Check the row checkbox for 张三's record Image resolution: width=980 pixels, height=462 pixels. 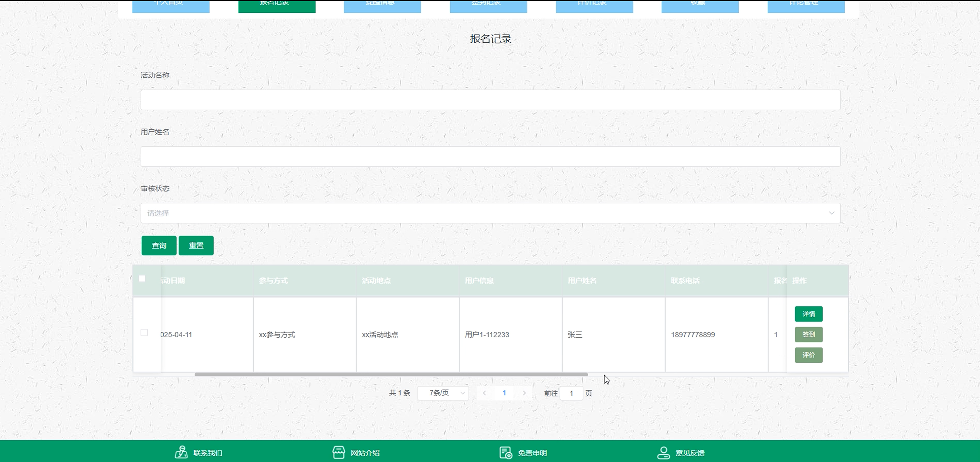(x=144, y=332)
